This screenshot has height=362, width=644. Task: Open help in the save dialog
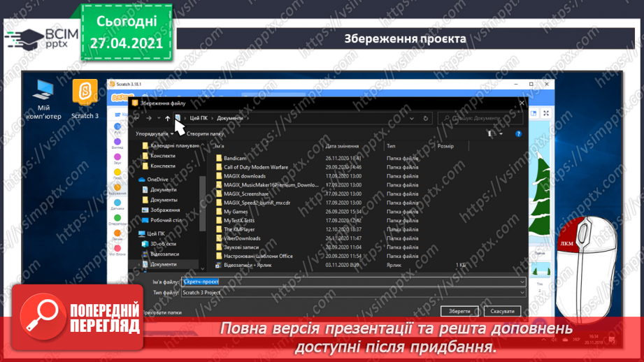518,133
